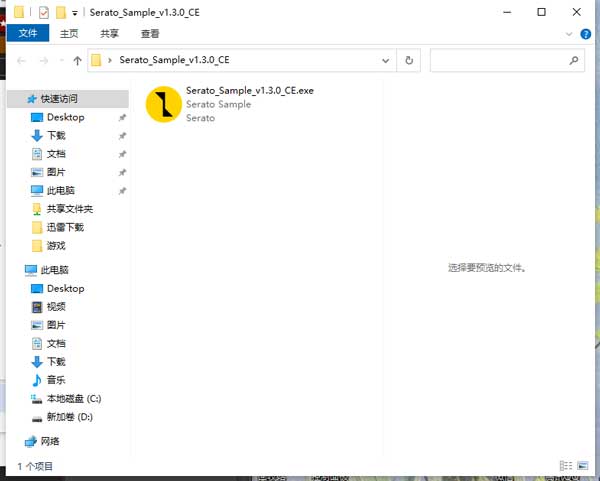This screenshot has height=481, width=600.
Task: Click the pin icon beside 图片
Action: [x=122, y=173]
